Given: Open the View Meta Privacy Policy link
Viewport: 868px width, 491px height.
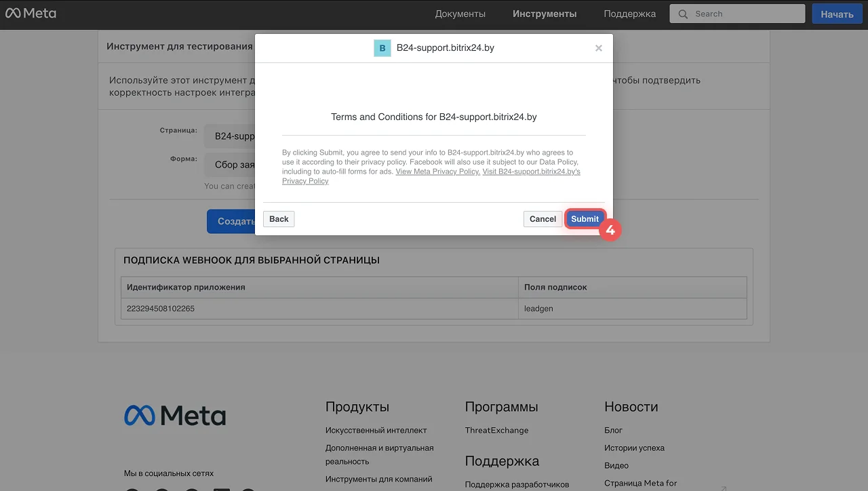Looking at the screenshot, I should tap(437, 172).
